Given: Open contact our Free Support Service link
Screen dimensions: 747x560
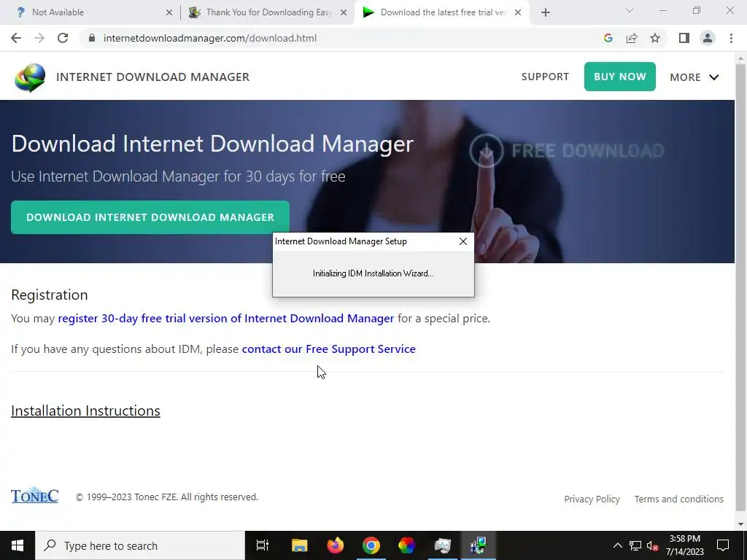Looking at the screenshot, I should (x=329, y=349).
